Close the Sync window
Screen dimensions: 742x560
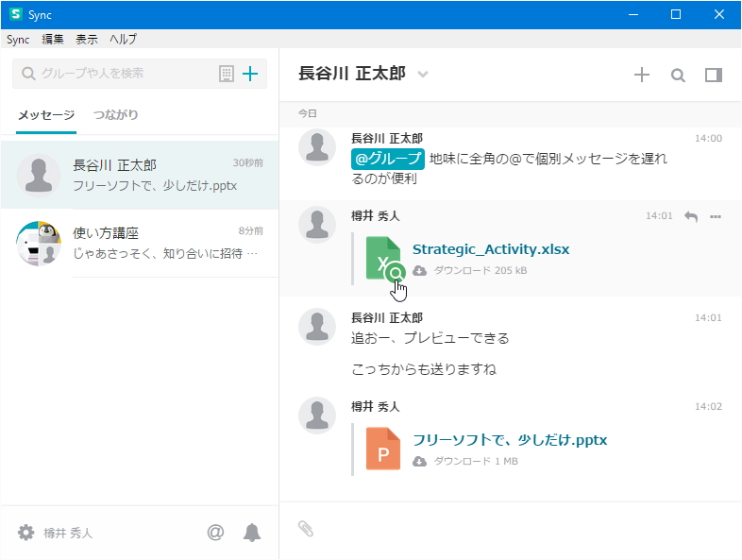point(718,15)
